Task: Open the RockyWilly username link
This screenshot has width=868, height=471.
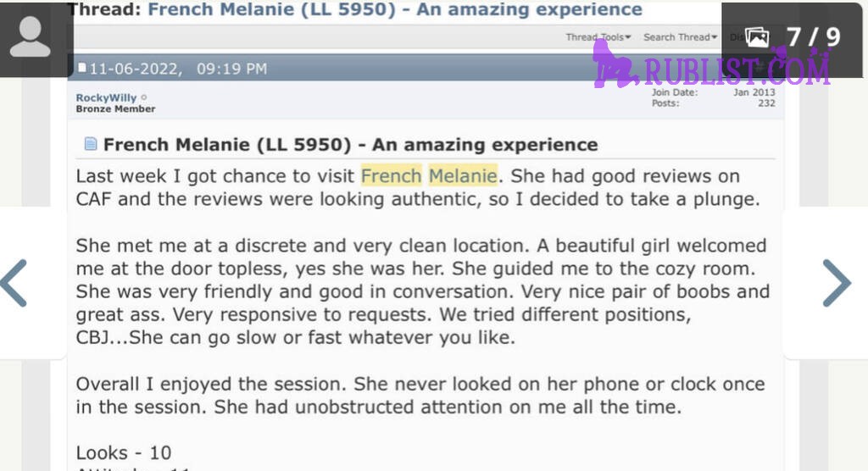Action: pos(106,97)
